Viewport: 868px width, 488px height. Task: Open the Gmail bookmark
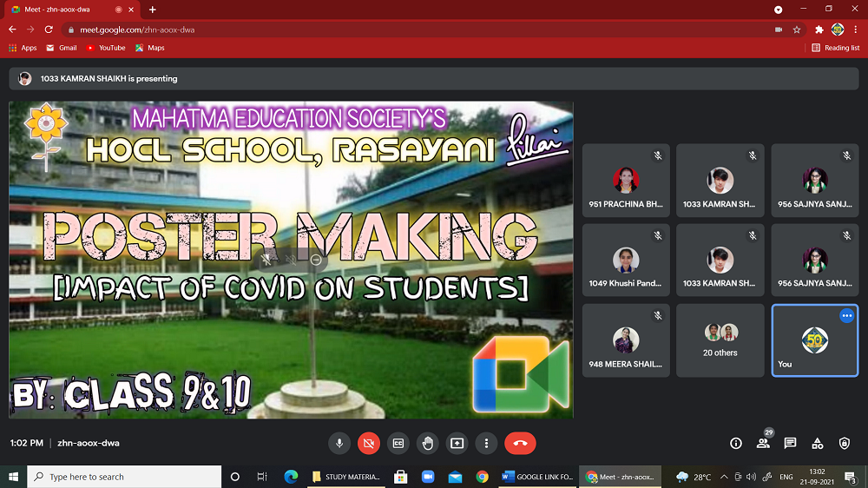tap(62, 48)
